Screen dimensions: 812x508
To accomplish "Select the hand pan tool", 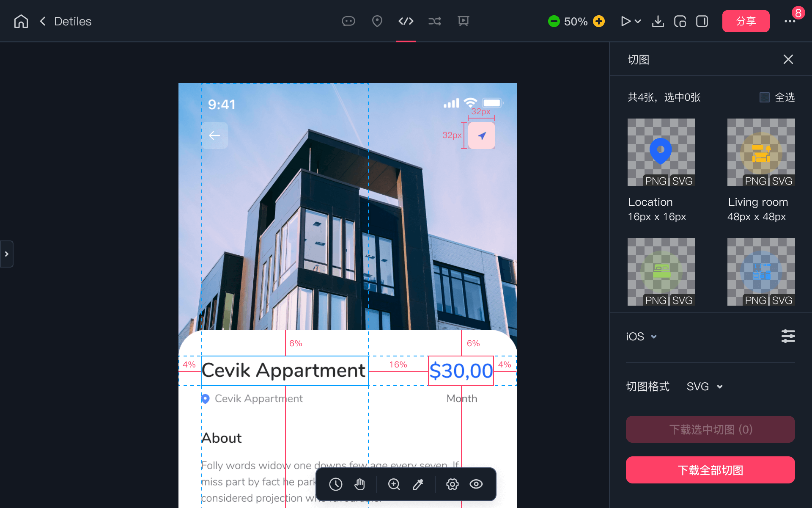I will 359,484.
